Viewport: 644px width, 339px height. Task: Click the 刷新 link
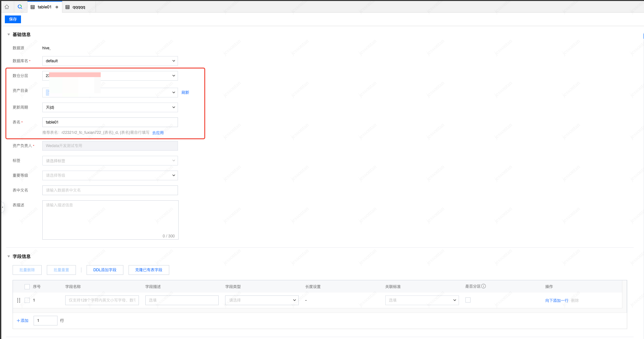pos(185,93)
